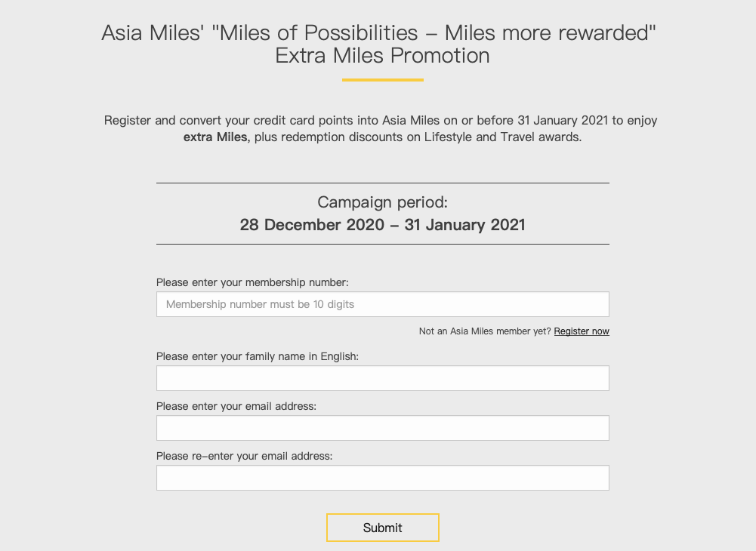
Task: Select the email address input box
Action: pos(382,428)
